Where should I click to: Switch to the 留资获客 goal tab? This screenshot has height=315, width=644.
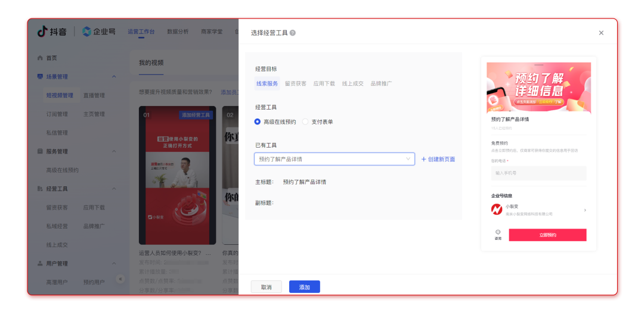295,84
